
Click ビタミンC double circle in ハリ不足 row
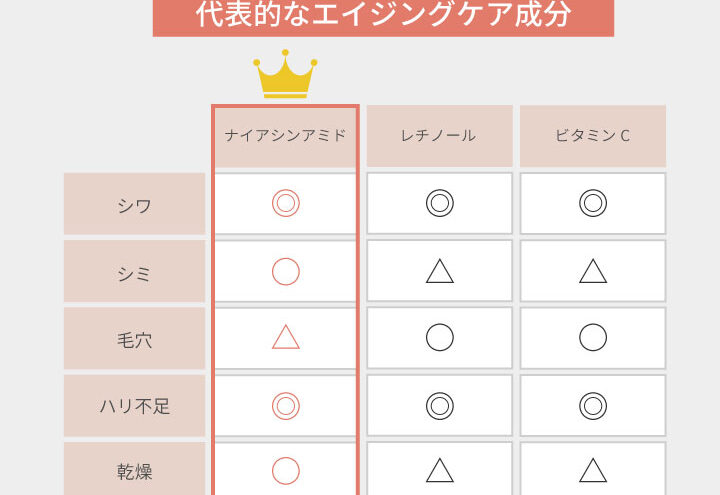(593, 405)
